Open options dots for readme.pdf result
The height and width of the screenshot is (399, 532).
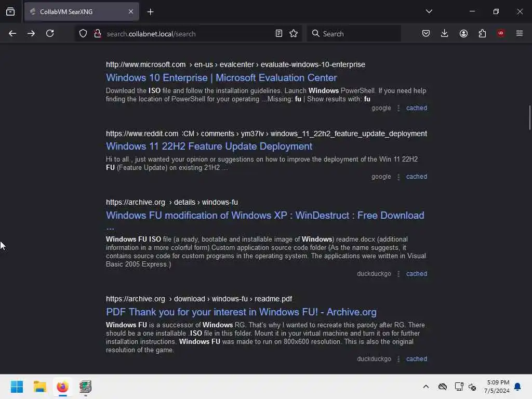click(x=398, y=358)
